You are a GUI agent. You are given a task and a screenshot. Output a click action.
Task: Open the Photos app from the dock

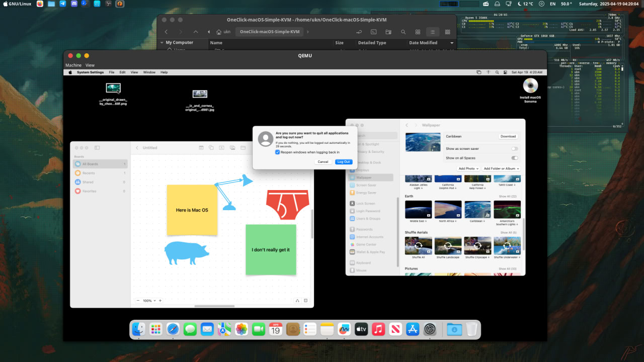coord(242,329)
